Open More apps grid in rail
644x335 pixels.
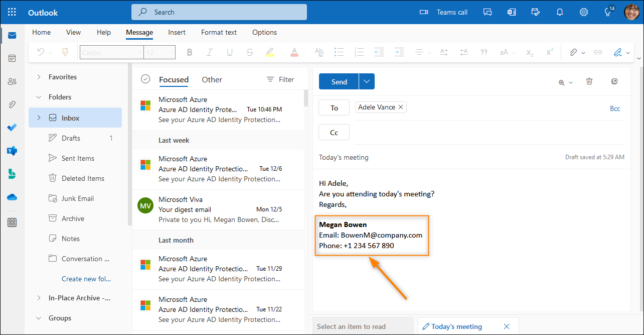coord(12,222)
